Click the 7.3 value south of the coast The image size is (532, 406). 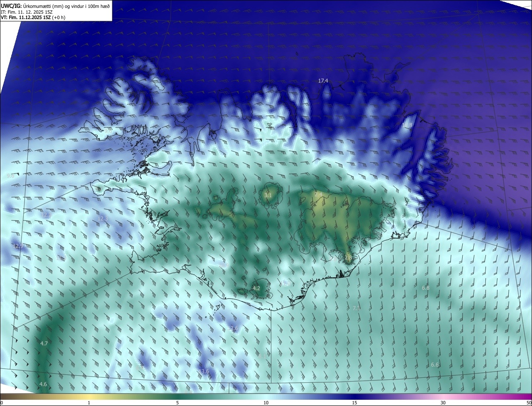coord(356,308)
